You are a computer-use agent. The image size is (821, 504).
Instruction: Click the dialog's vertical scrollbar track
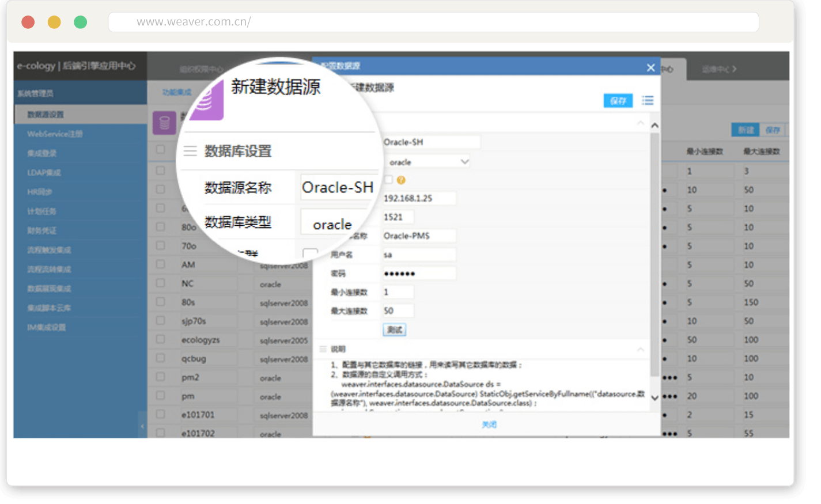(x=654, y=259)
